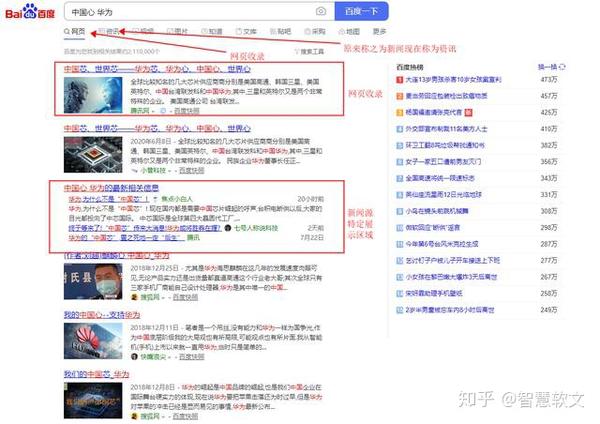Open hot topic with 457万 searches
Image resolution: width=600 pixels, height=424 pixels.
(446, 96)
